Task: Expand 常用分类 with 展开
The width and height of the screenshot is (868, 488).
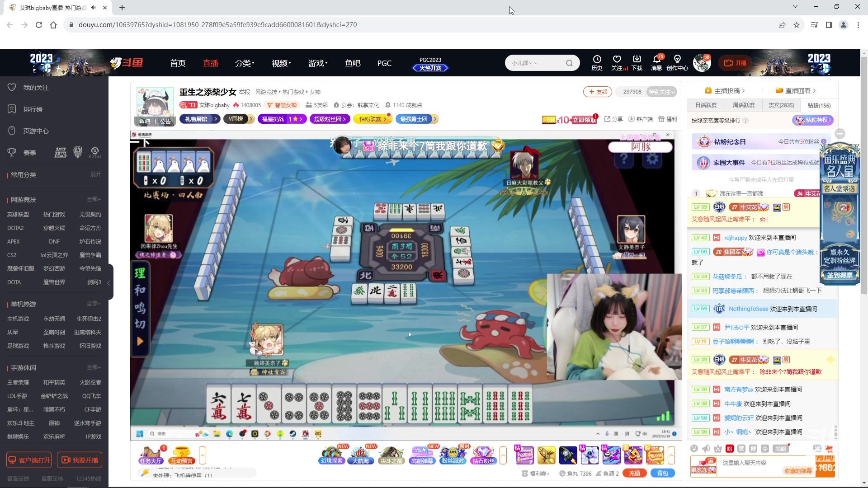Action: coord(96,174)
